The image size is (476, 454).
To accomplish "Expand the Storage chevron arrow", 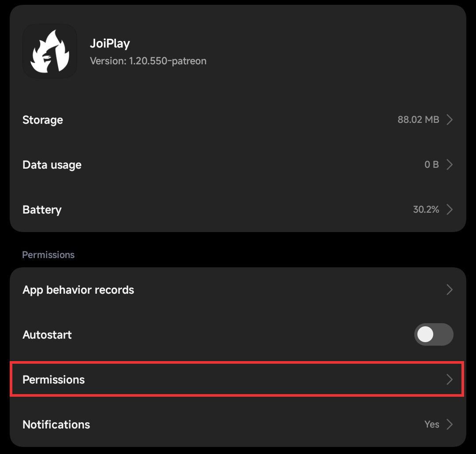I will 450,120.
